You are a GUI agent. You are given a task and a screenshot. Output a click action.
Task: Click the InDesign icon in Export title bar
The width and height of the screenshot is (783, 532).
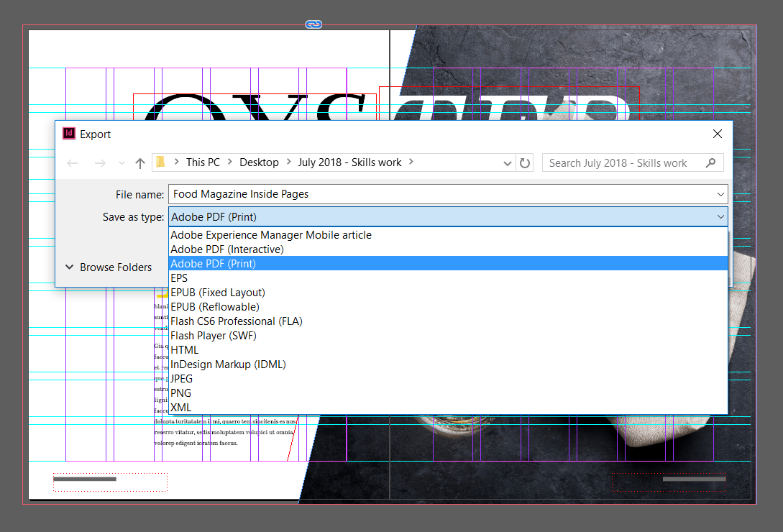point(68,134)
